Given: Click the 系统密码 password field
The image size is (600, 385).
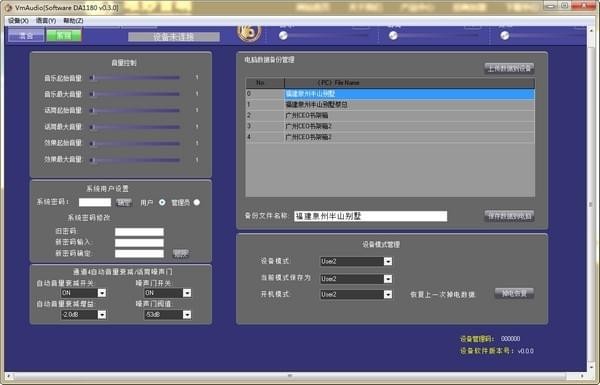Looking at the screenshot, I should click(95, 202).
